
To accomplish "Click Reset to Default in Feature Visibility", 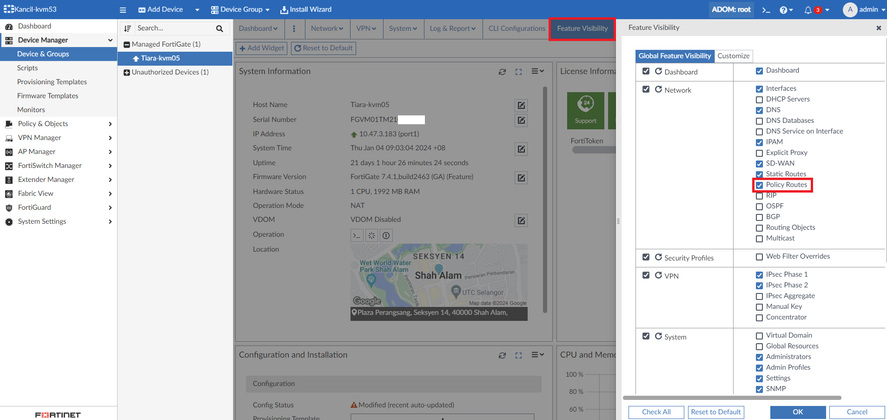I will click(716, 412).
